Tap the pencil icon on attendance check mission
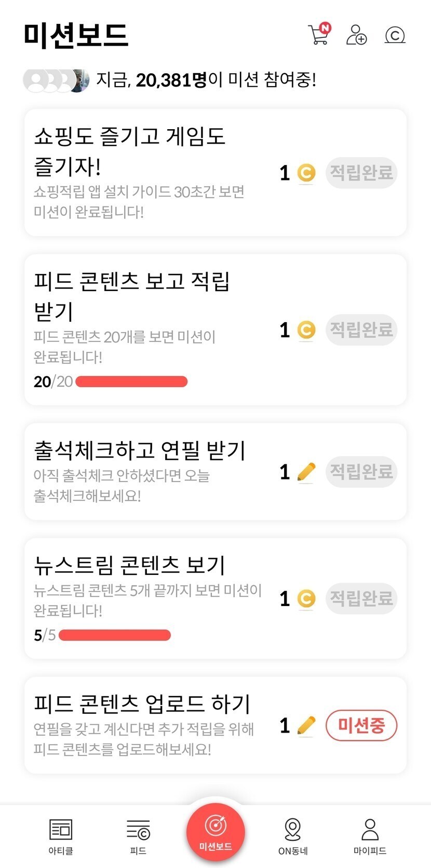Screen dimensions: 431x868 point(306,472)
